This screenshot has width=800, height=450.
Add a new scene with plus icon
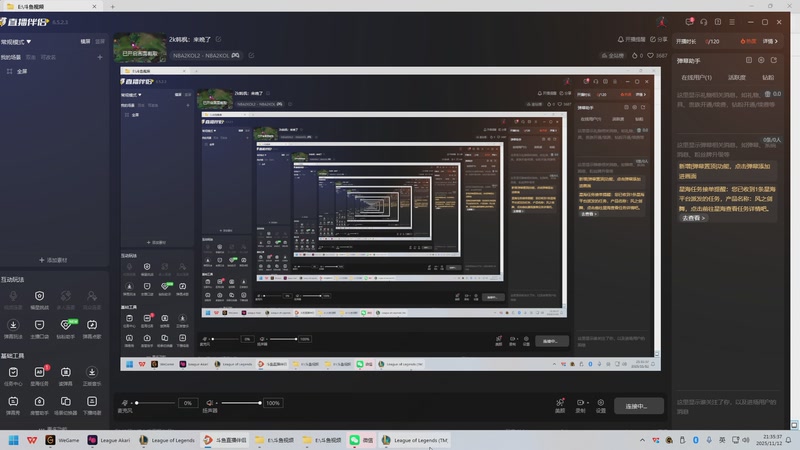coord(100,57)
